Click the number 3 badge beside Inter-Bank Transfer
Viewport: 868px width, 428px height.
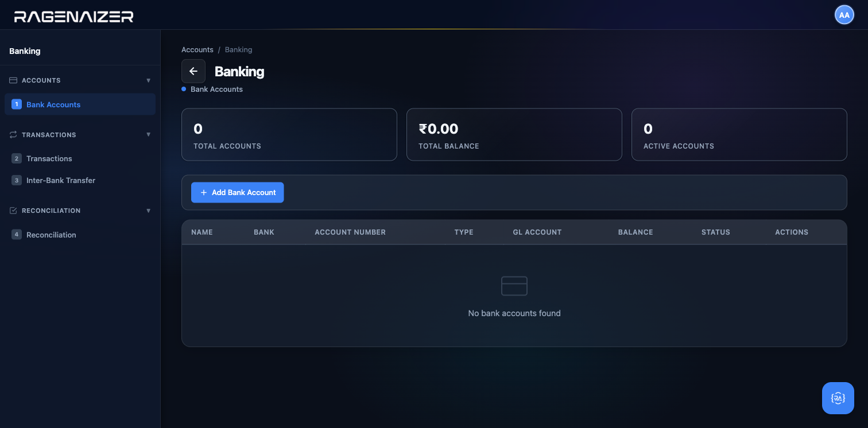[x=17, y=180]
